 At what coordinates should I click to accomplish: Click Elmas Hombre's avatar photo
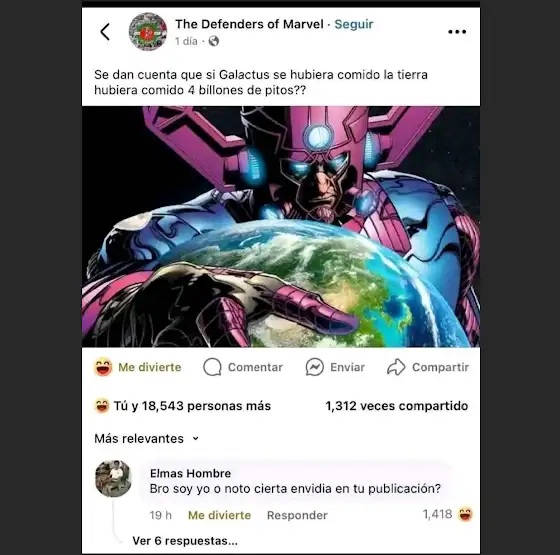click(113, 479)
